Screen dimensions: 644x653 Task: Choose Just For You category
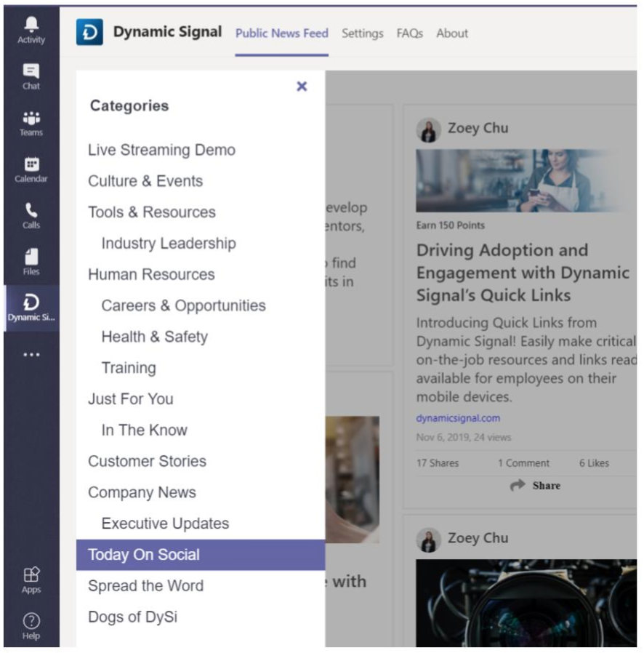[x=130, y=399]
